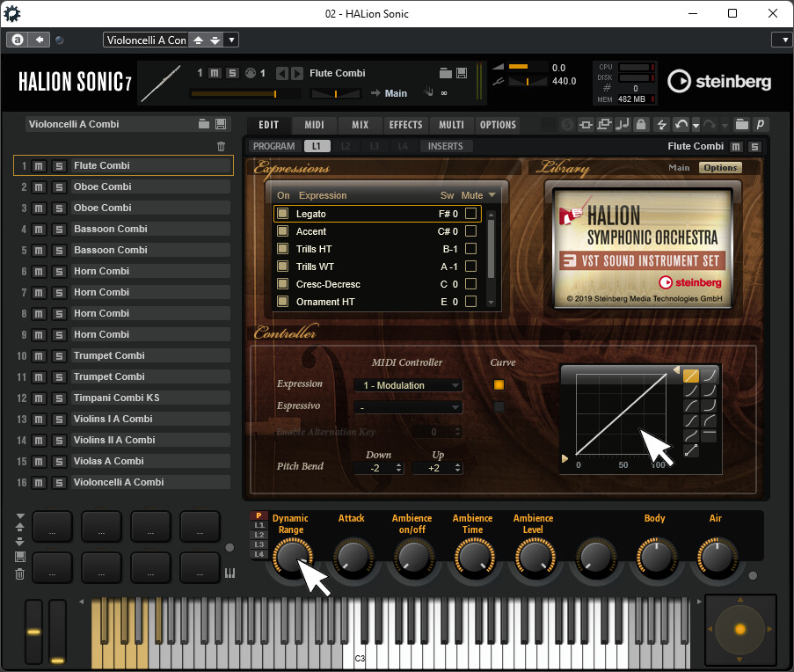The image size is (794, 672).
Task: Open the undo history dropdown arrow
Action: pyautogui.click(x=696, y=125)
